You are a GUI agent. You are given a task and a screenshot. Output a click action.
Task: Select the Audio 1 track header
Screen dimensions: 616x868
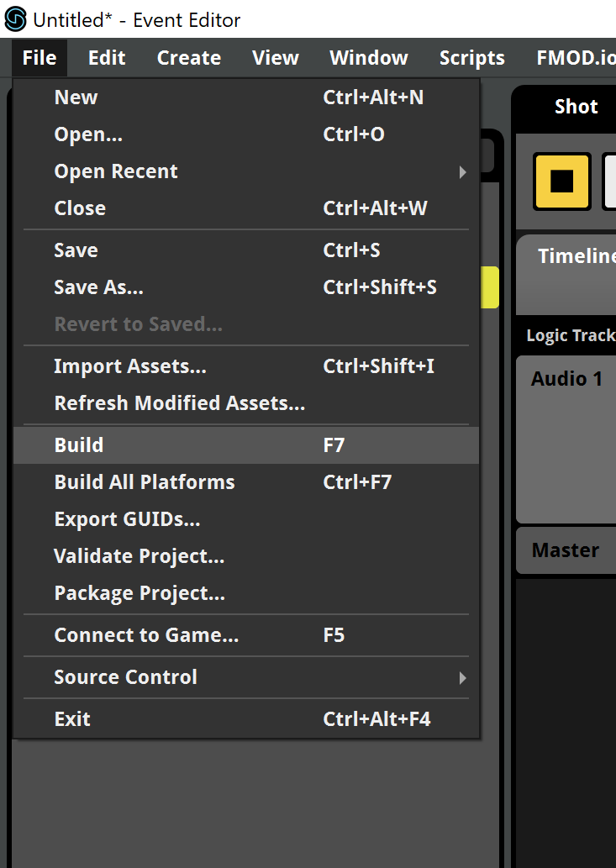pos(566,379)
